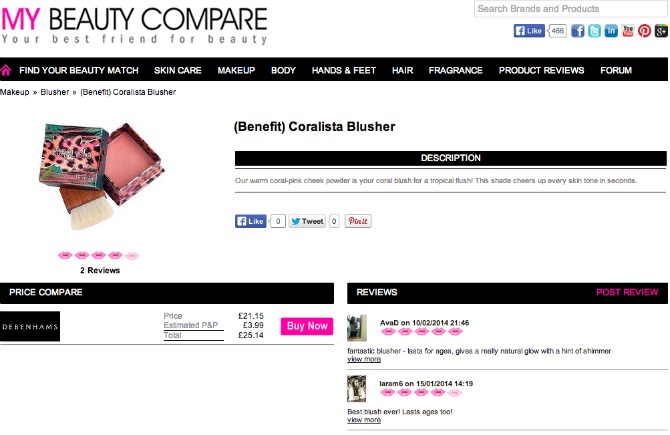The height and width of the screenshot is (435, 670).
Task: Click the Coralista Blusher product image
Action: [102, 176]
